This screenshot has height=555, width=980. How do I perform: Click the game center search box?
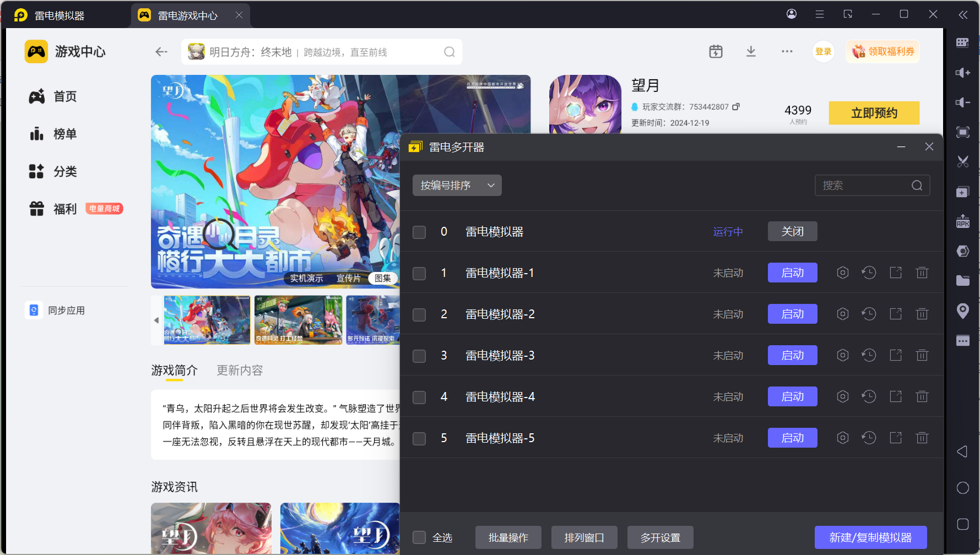click(x=322, y=52)
